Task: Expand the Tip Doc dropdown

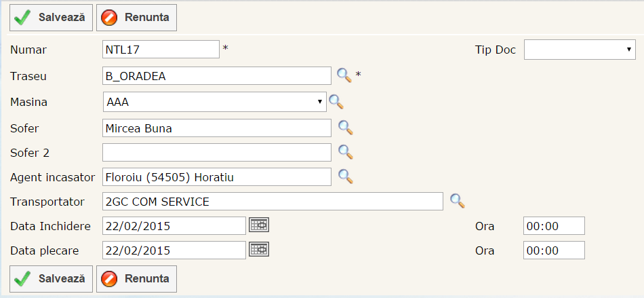Action: (x=579, y=50)
